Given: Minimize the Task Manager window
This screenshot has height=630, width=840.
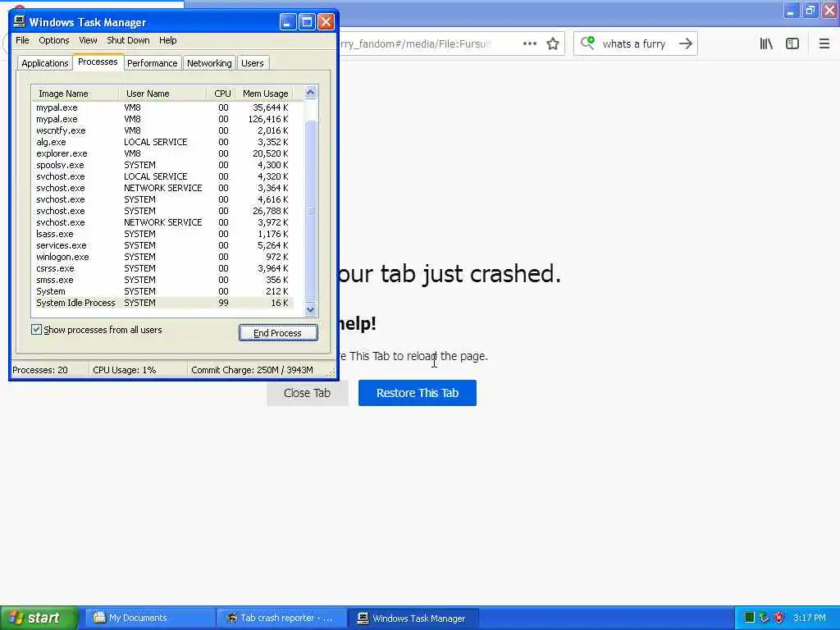Looking at the screenshot, I should pyautogui.click(x=288, y=22).
